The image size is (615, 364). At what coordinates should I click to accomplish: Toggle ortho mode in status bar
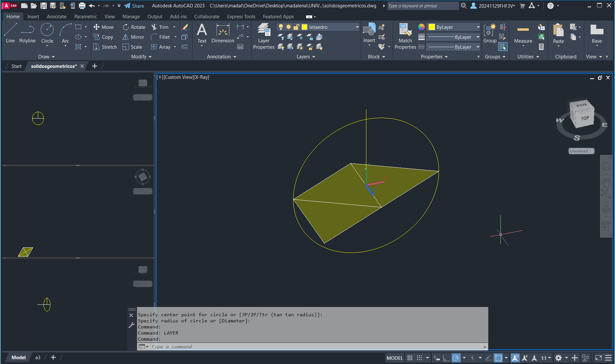pyautogui.click(x=446, y=358)
